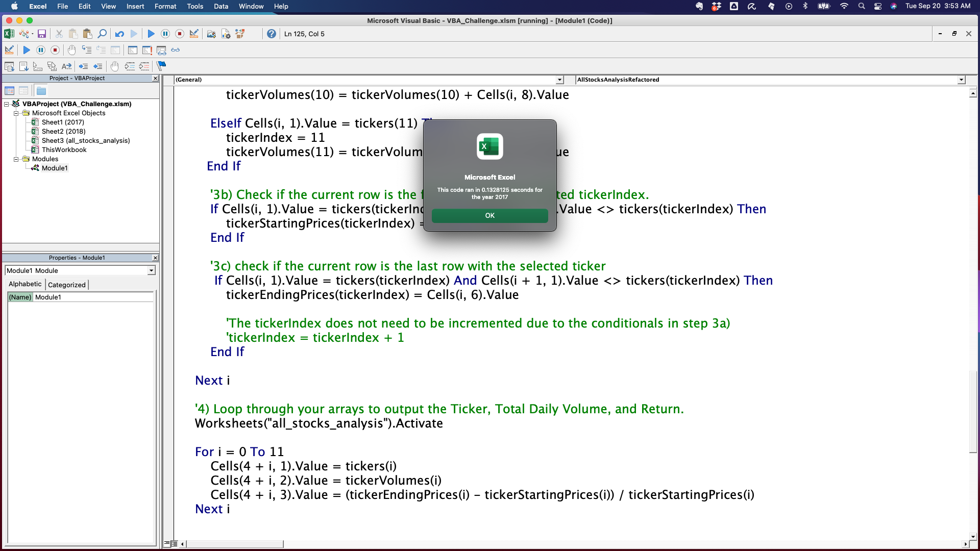980x551 pixels.
Task: Open the Object Browser
Action: click(x=240, y=34)
